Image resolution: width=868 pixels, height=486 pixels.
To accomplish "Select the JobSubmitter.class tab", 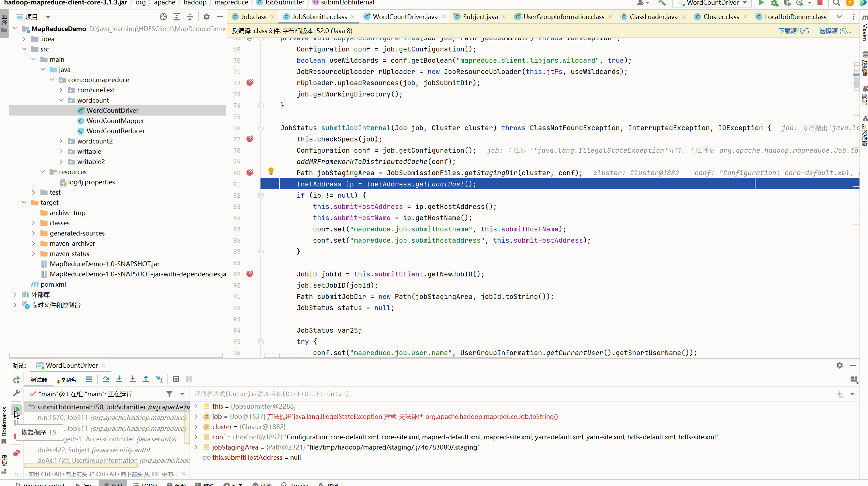I will (319, 17).
